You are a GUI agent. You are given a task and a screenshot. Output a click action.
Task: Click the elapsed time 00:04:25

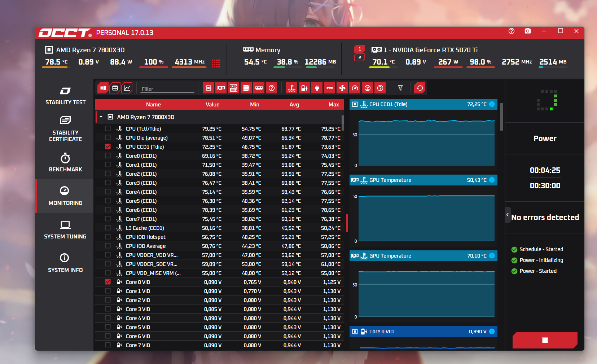(x=545, y=170)
